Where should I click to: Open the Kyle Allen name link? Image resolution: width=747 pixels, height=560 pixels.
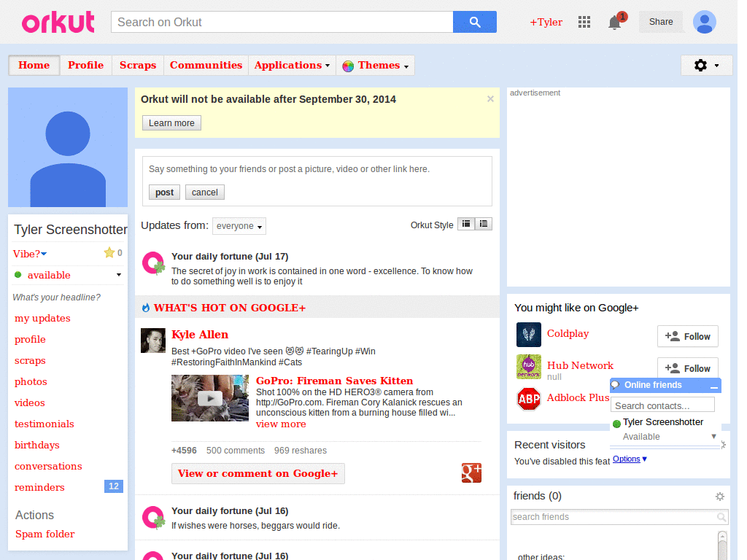click(x=200, y=334)
